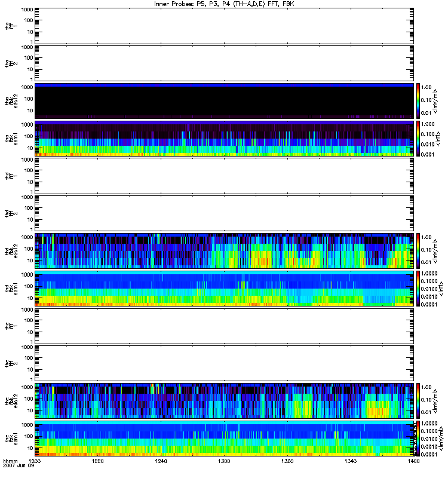Click the 'thd fbk edc12' y-axis title
448x478 pixels.
[11, 251]
